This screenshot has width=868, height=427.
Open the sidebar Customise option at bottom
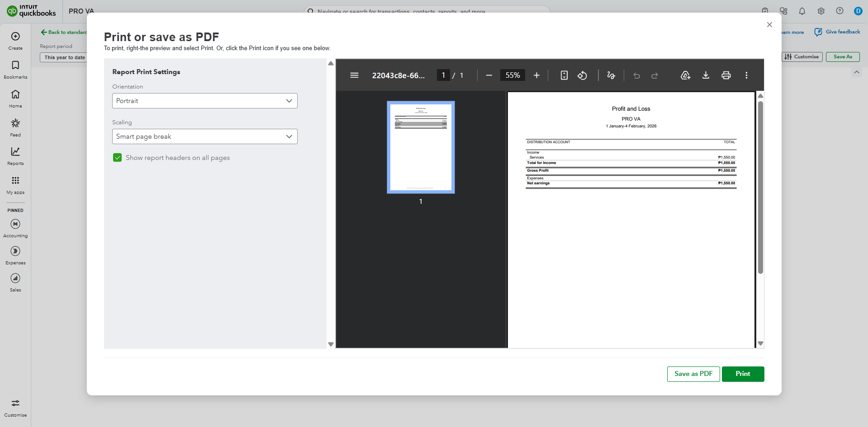click(x=15, y=408)
